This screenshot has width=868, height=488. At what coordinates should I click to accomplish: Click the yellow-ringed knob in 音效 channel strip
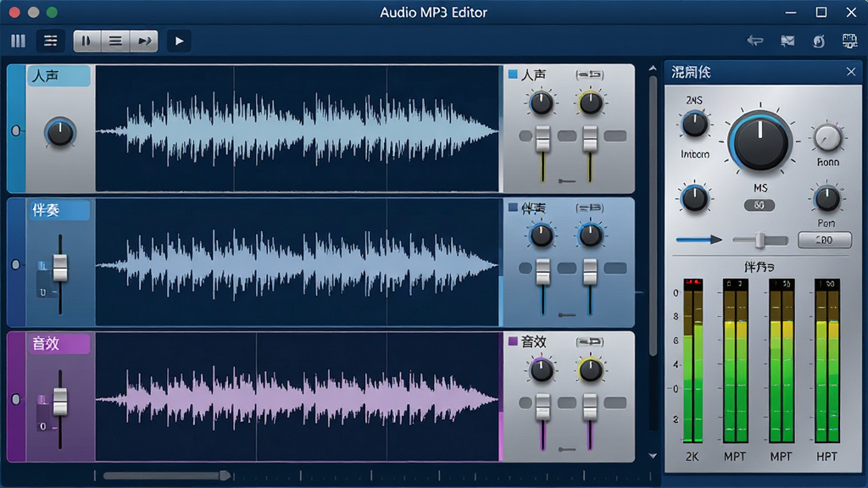pyautogui.click(x=590, y=370)
